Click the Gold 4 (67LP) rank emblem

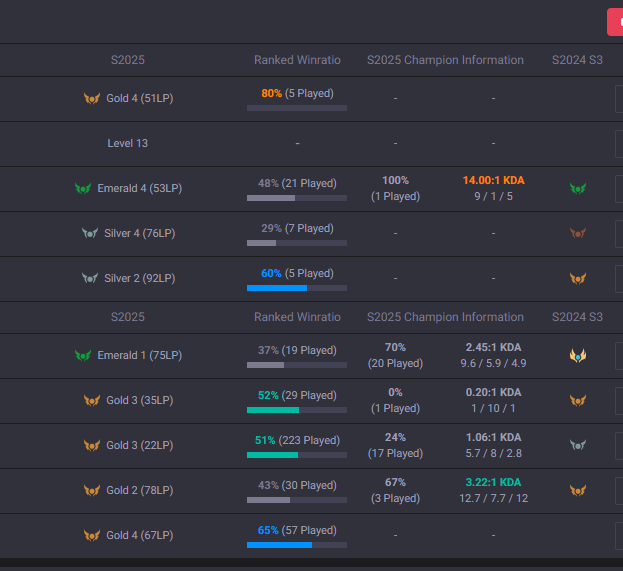pos(92,535)
